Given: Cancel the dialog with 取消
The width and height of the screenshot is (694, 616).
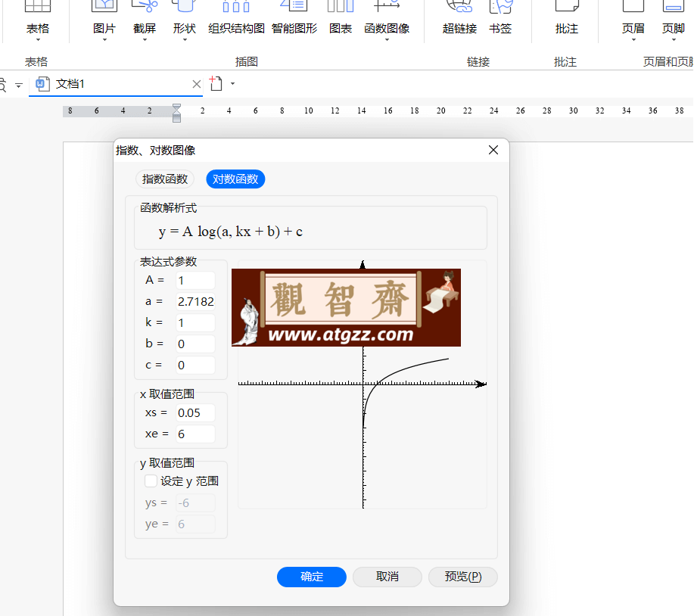Looking at the screenshot, I should [387, 577].
